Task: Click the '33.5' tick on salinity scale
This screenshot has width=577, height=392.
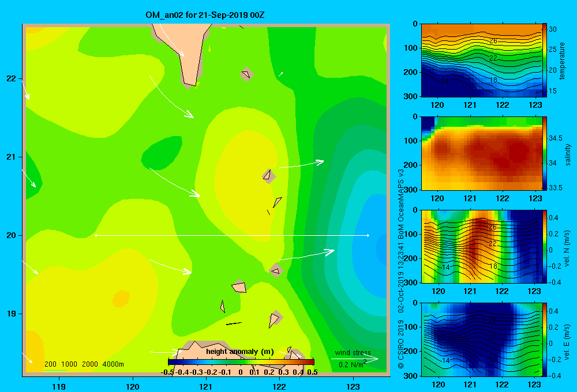Action: click(555, 188)
